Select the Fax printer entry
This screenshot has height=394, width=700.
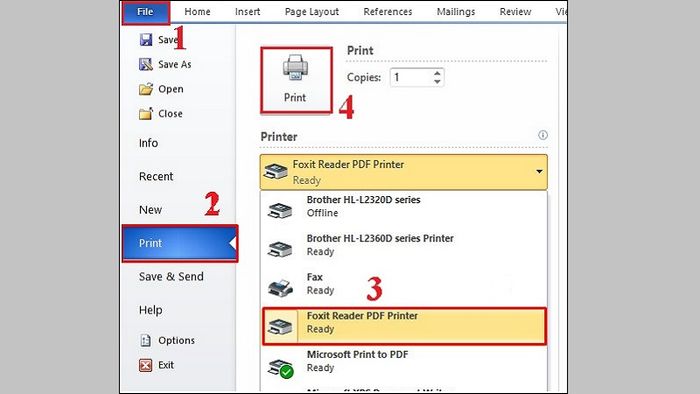[404, 284]
